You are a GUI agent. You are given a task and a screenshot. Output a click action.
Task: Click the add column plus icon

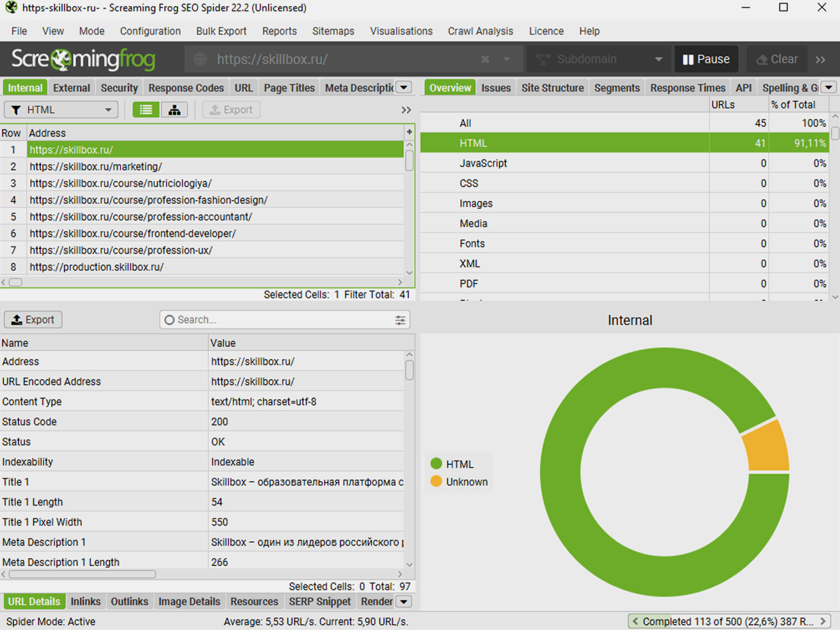tap(409, 132)
